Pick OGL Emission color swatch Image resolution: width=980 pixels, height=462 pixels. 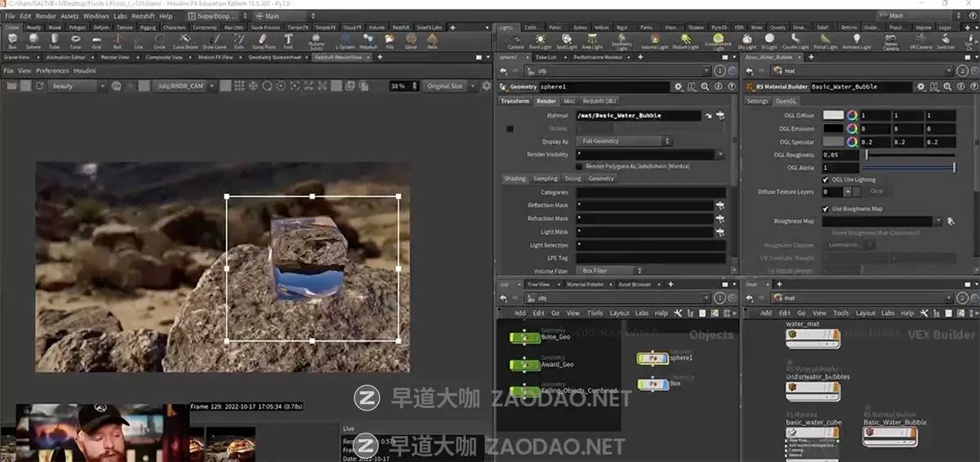click(833, 128)
